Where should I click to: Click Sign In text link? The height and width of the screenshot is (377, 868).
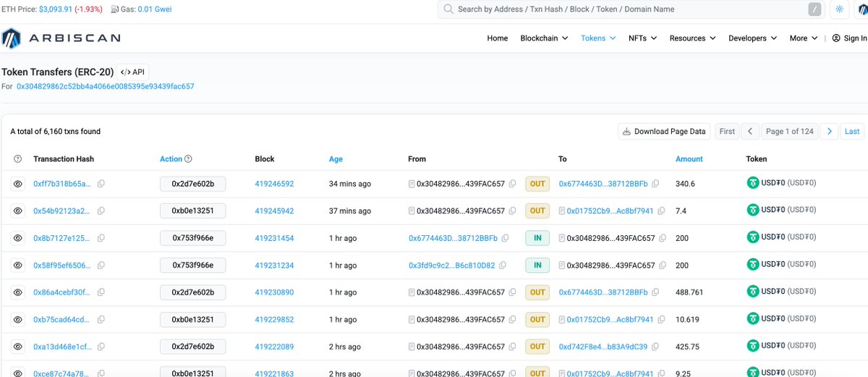tap(855, 38)
